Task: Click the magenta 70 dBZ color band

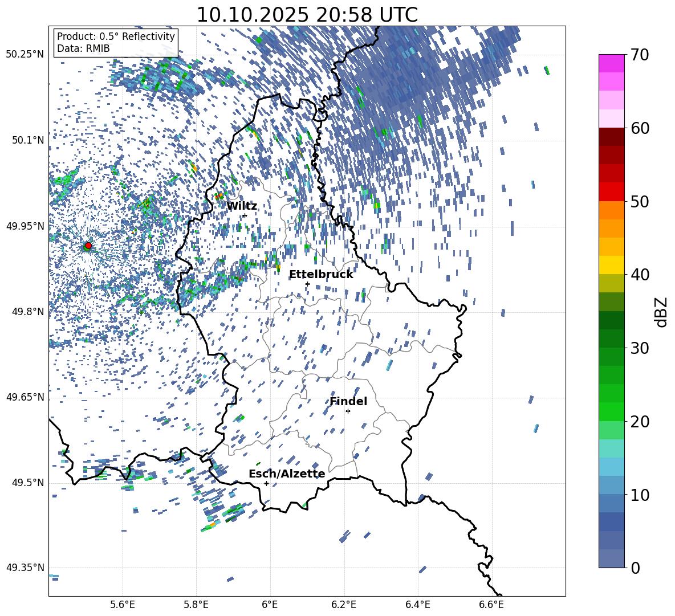Action: coord(611,63)
